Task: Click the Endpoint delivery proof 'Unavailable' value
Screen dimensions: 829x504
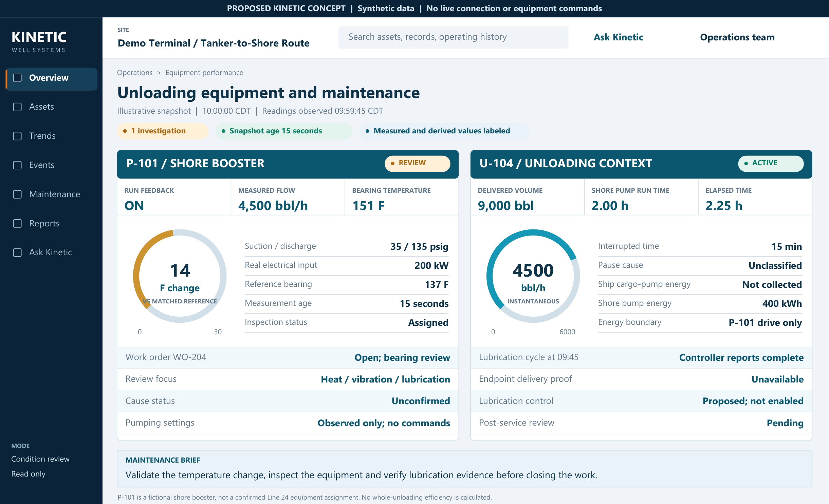Action: tap(777, 379)
